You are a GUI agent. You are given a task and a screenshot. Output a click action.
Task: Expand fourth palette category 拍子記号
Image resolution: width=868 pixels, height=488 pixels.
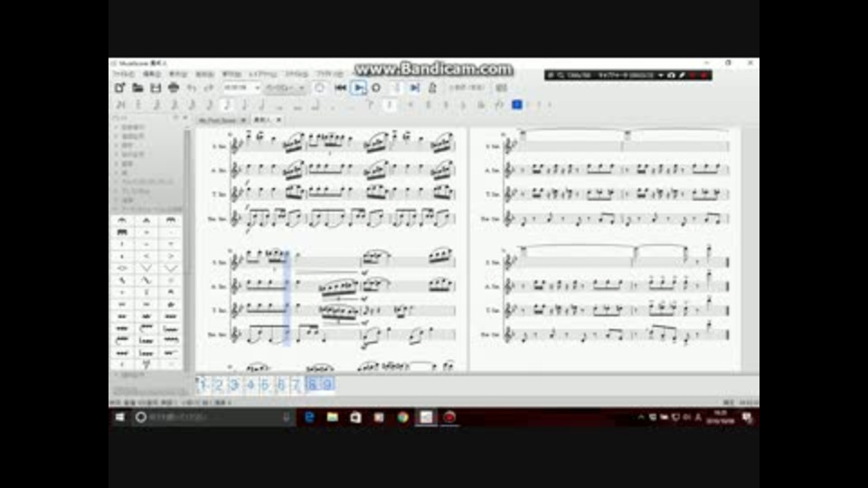(133, 155)
